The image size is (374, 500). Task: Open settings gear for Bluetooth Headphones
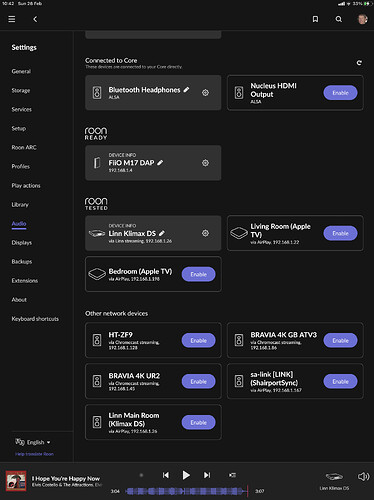[x=205, y=93]
